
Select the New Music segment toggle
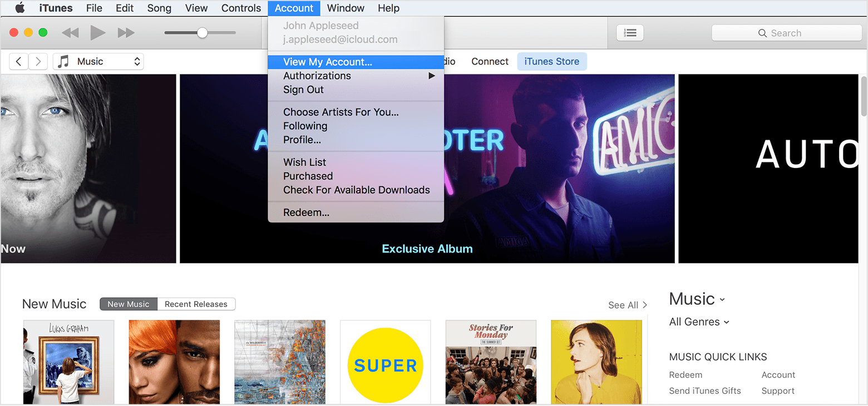click(x=129, y=304)
